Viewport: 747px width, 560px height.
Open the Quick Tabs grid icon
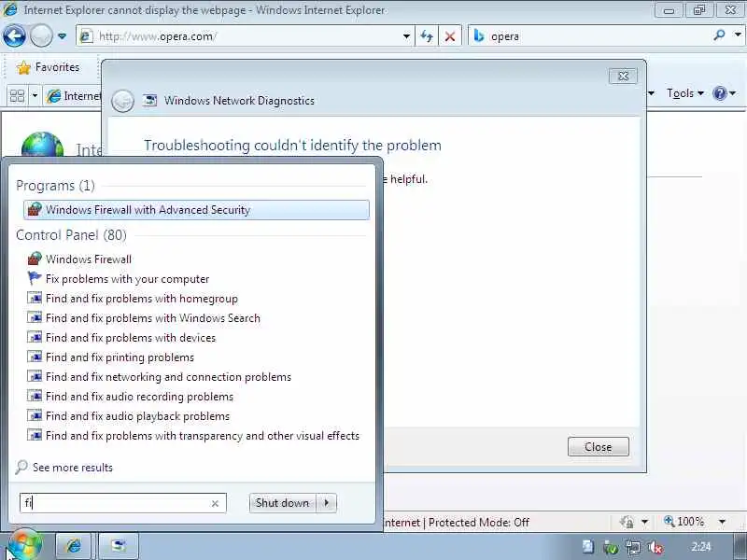[x=17, y=96]
